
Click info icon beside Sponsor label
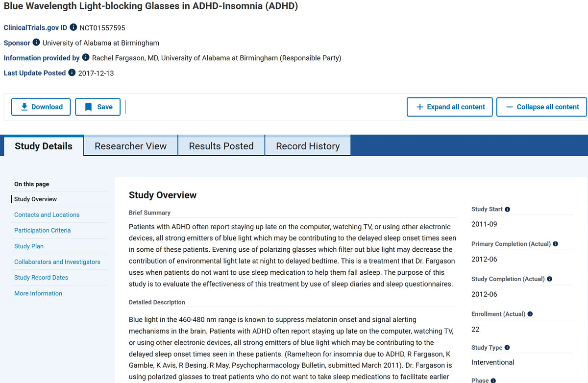coord(36,43)
